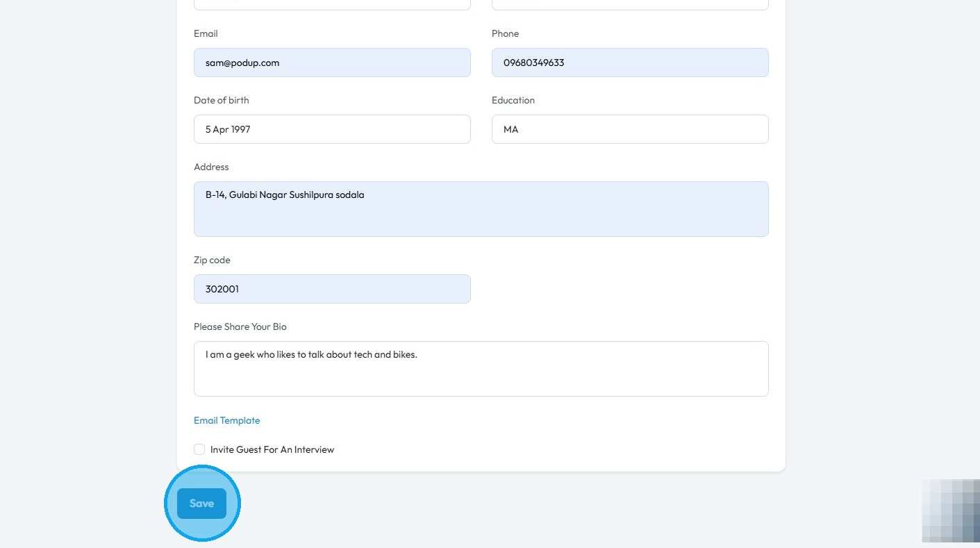Click the Please Share Your Bio label

click(240, 326)
